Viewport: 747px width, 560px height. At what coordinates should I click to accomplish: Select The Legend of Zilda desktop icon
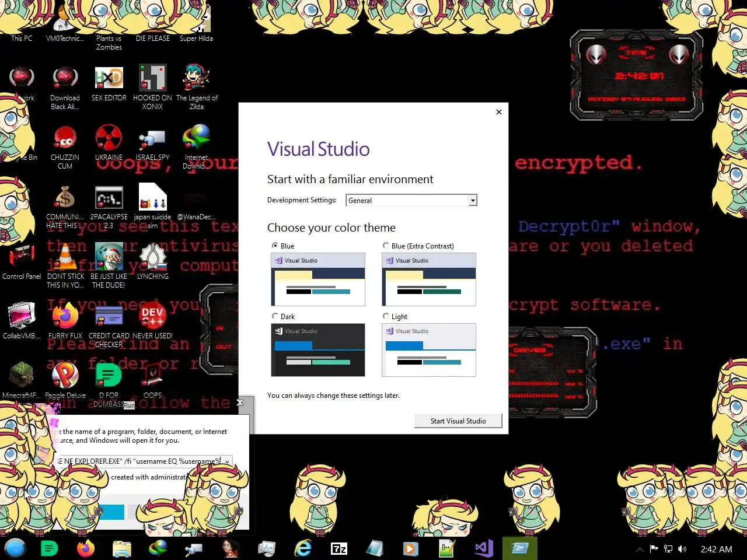[197, 87]
